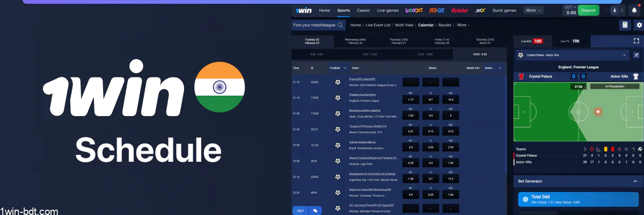The image size is (644, 215).
Task: Click football icon on Deportivo Pasto row
Action: coord(338,192)
